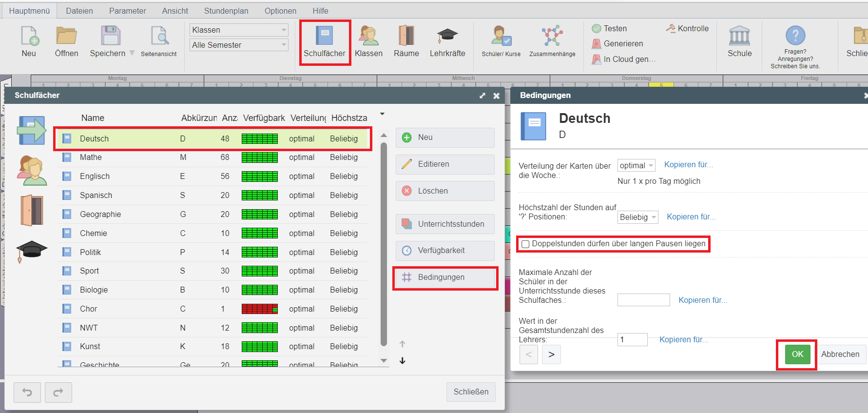Viewport: 868px width, 413px height.
Task: Click the undo arrow button
Action: coord(27,392)
